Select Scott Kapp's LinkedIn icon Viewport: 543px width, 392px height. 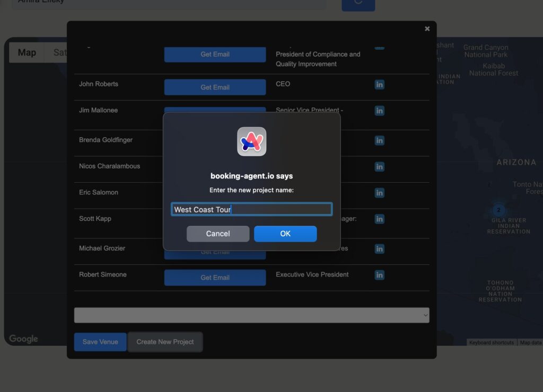point(379,219)
